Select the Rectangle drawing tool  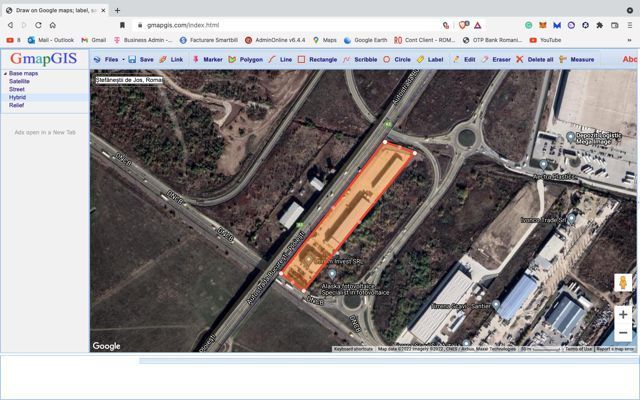[317, 60]
